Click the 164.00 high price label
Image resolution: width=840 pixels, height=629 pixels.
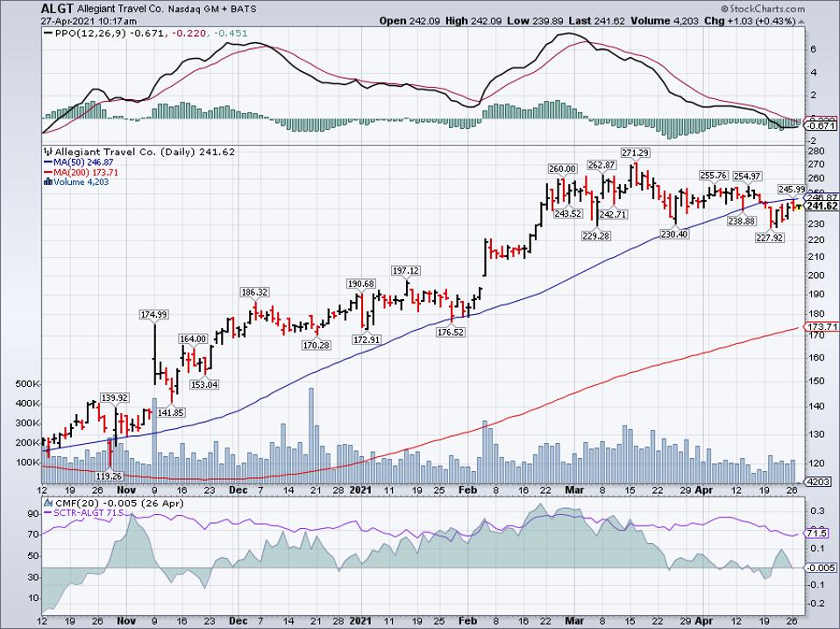pos(193,339)
